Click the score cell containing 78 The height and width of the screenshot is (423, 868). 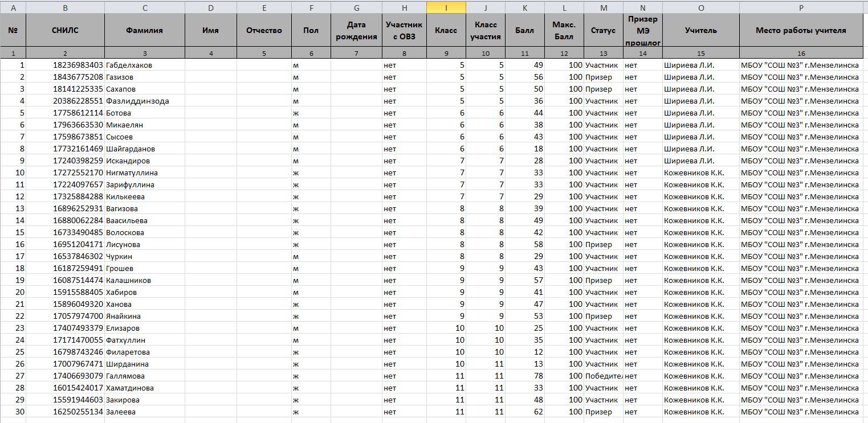point(524,376)
